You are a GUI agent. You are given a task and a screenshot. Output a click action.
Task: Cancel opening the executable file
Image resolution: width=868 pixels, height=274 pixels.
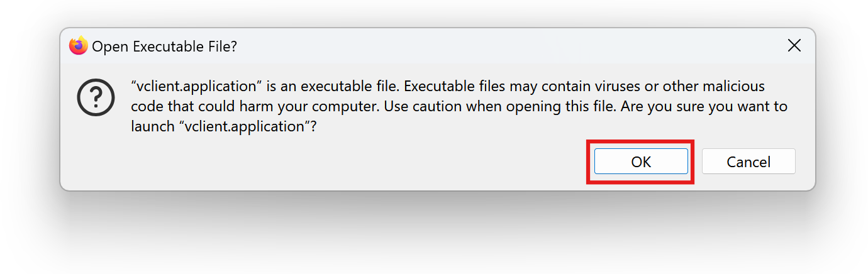click(x=748, y=162)
